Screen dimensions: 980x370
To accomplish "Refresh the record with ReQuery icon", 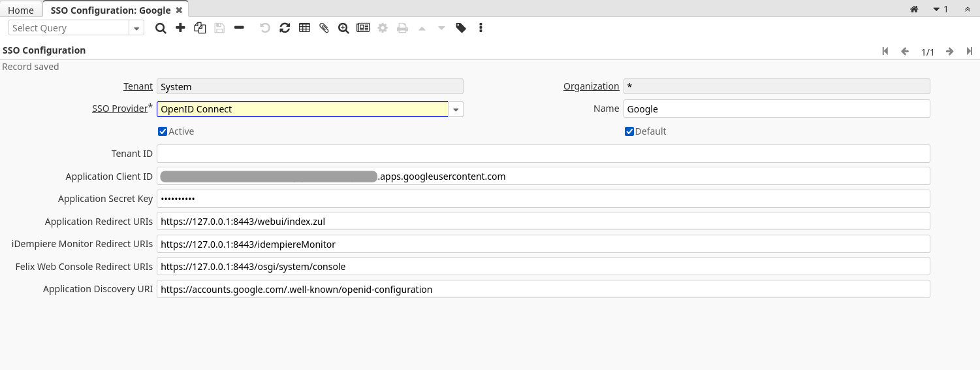I will 285,28.
